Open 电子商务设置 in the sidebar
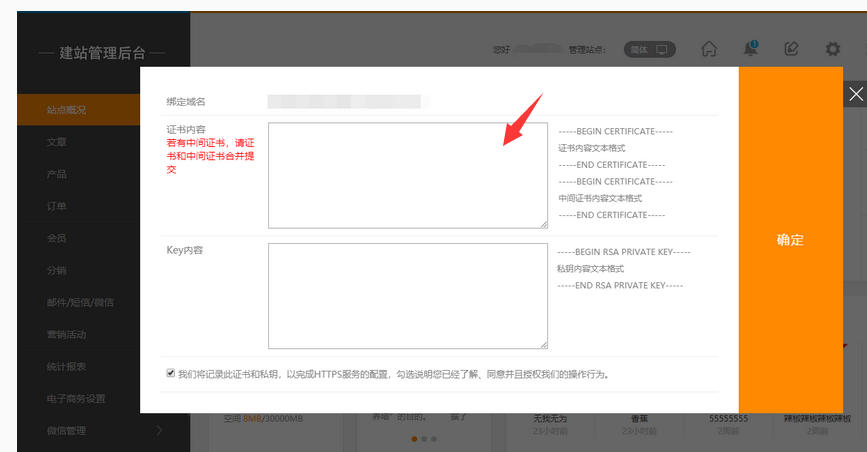This screenshot has width=867, height=452. pos(76,398)
